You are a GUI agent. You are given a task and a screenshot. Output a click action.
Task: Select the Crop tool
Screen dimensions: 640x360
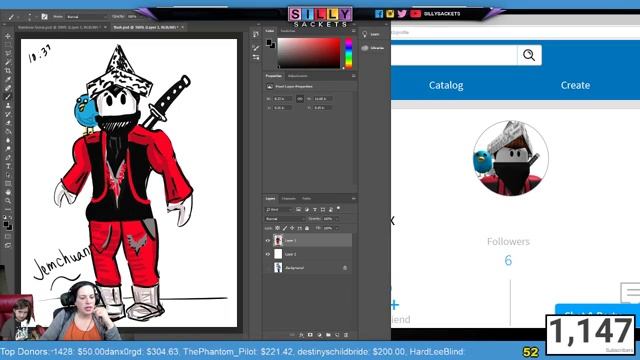(8, 71)
